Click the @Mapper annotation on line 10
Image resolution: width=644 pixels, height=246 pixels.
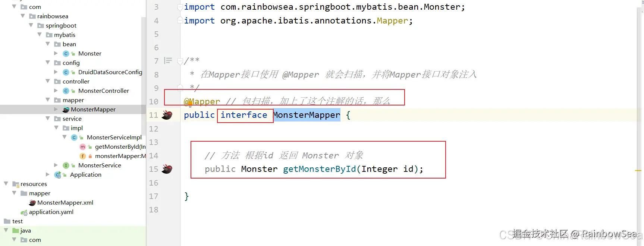[202, 101]
